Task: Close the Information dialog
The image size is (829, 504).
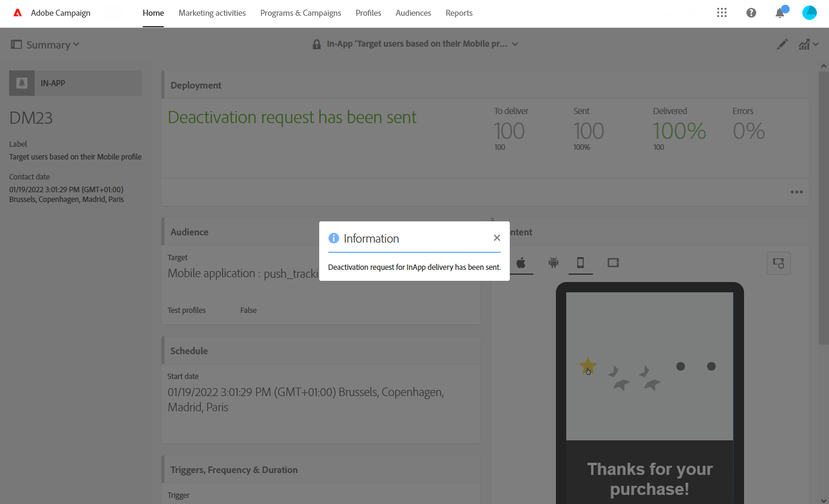Action: click(497, 238)
